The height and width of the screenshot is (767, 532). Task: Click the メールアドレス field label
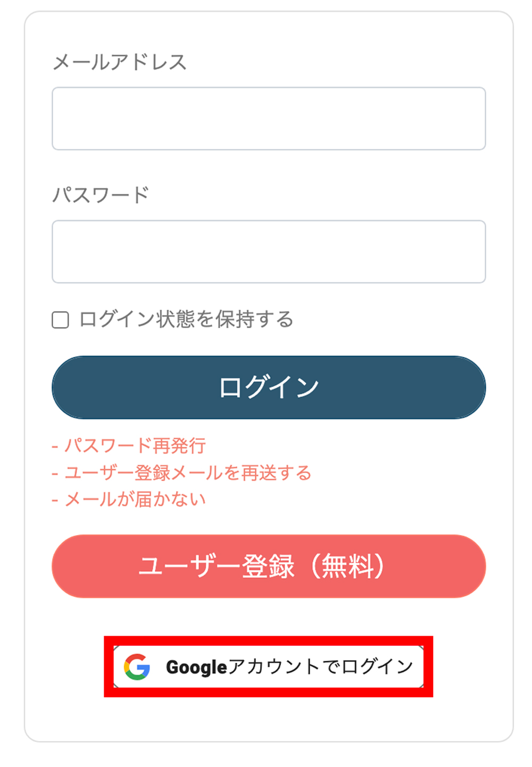pyautogui.click(x=120, y=62)
